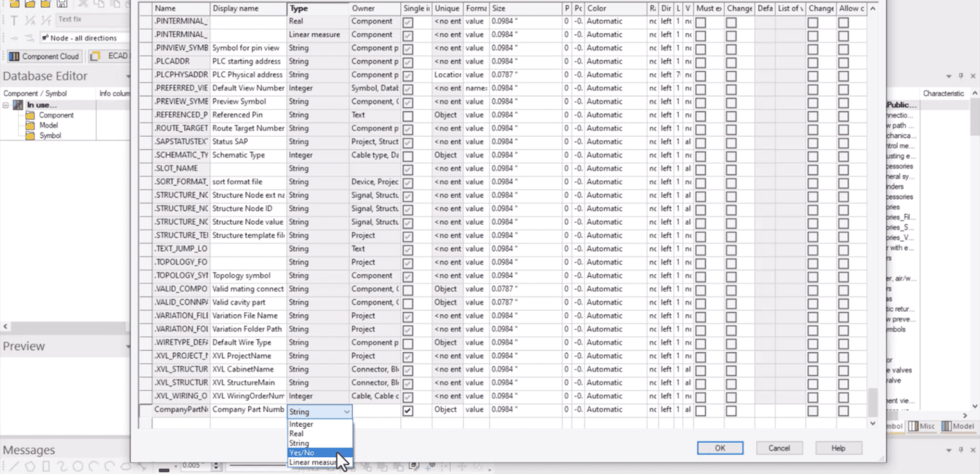This screenshot has width=980, height=474.
Task: Open the Type combo box showing String
Action: tap(320, 411)
